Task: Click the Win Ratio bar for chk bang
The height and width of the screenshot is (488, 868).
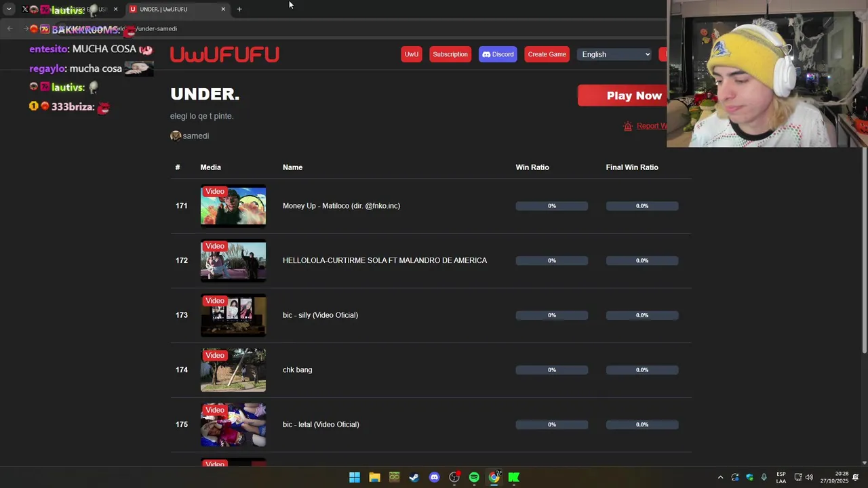Action: (552, 370)
